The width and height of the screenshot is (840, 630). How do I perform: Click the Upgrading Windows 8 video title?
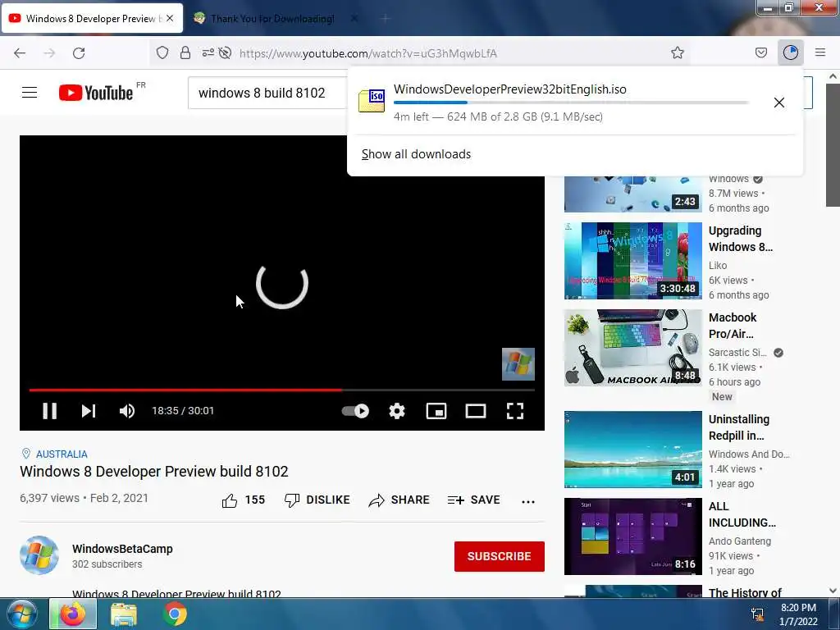741,239
